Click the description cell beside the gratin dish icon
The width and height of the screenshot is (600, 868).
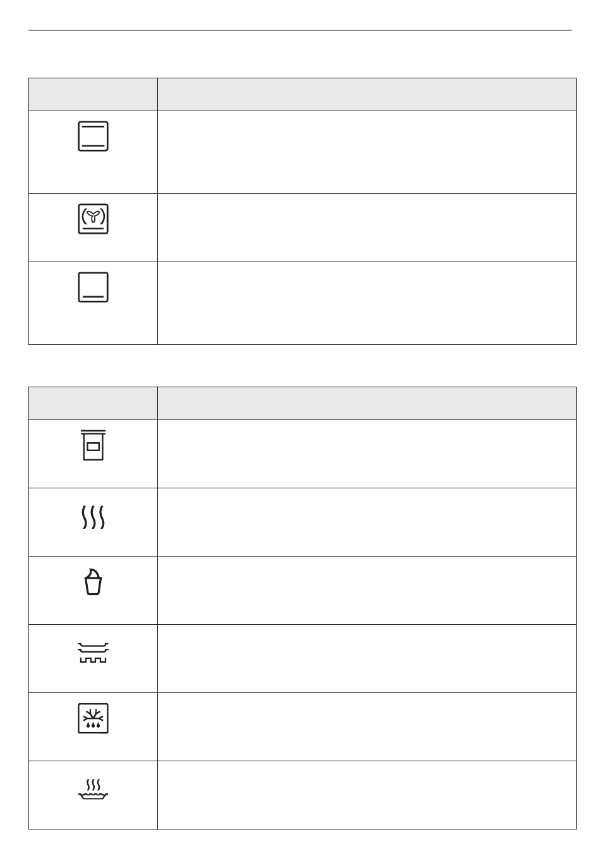366,795
